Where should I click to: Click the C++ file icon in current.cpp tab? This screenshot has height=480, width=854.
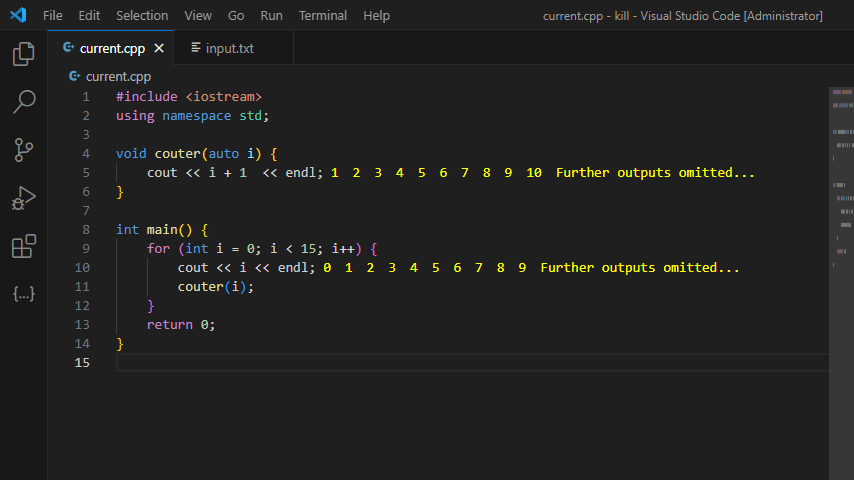(x=69, y=48)
